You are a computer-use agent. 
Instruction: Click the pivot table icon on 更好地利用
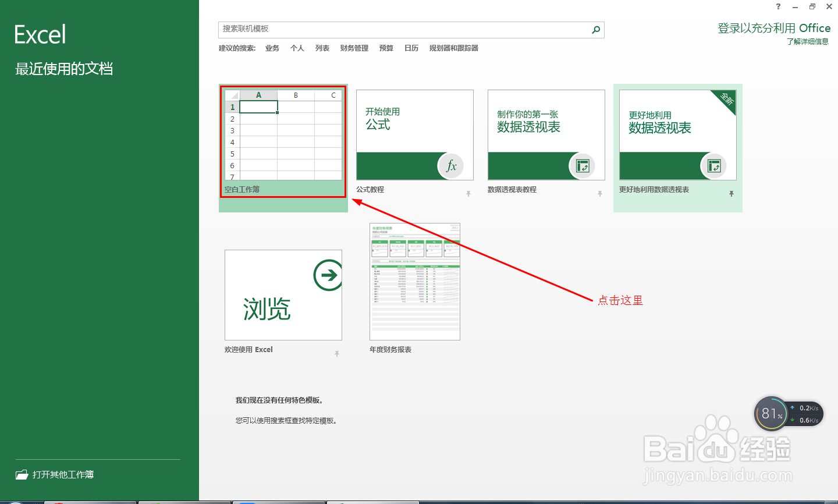pos(713,166)
